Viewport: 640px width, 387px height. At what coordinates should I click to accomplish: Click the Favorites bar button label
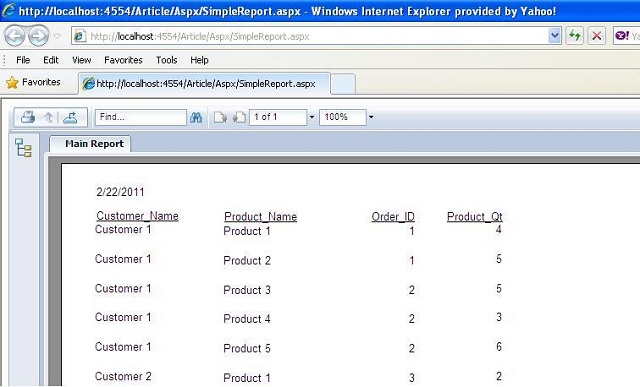click(41, 82)
